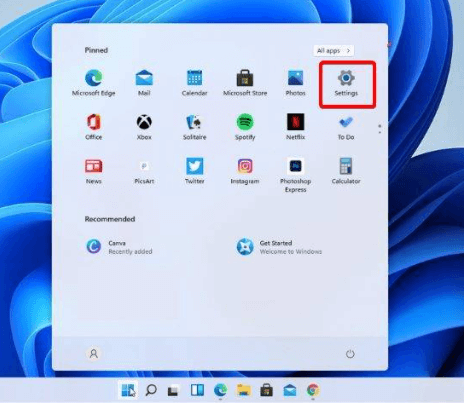
Task: Open File Explorer from the taskbar
Action: click(244, 390)
